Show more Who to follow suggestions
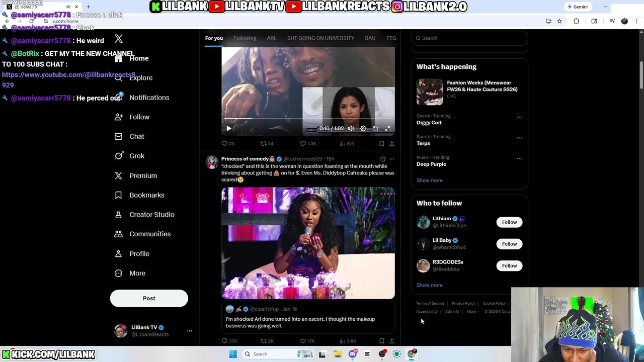644x362 pixels. tap(430, 285)
